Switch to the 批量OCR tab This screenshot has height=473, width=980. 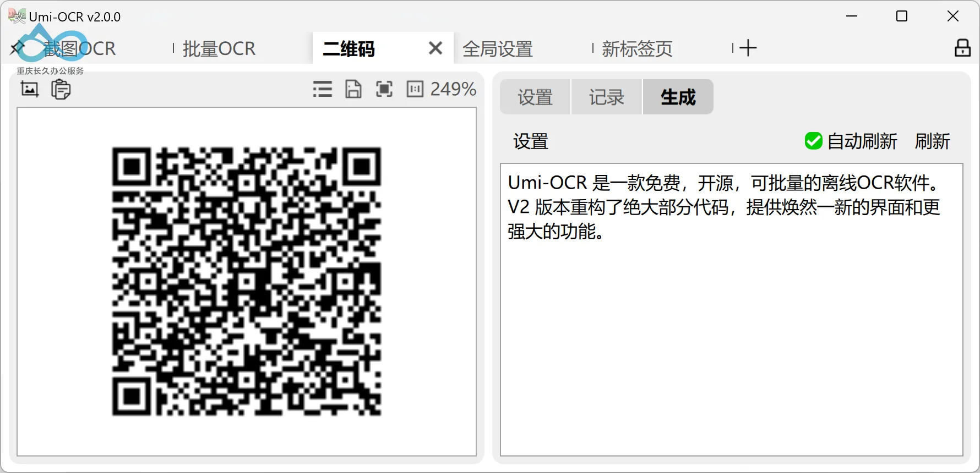pyautogui.click(x=219, y=49)
